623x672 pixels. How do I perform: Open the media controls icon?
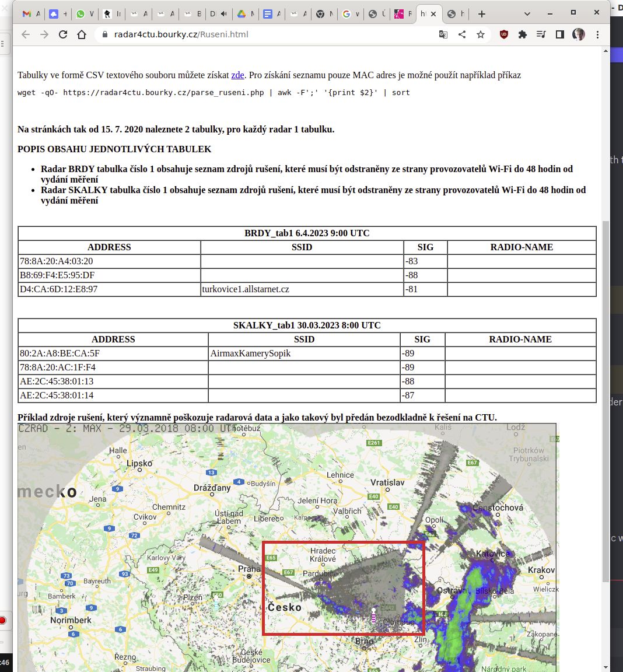[541, 34]
